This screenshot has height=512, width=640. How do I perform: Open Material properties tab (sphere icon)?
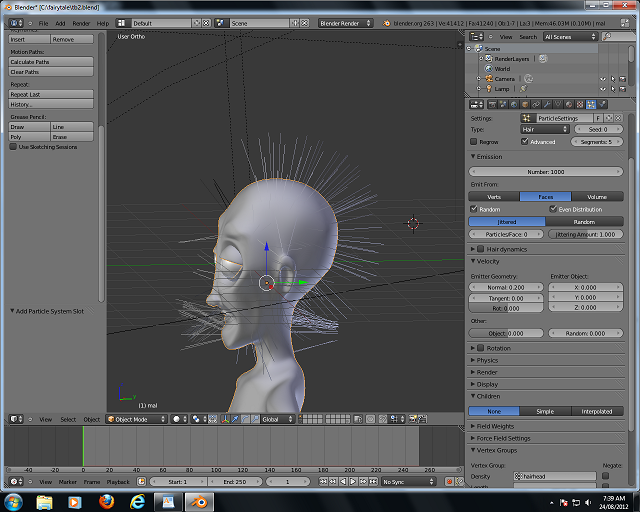(569, 105)
